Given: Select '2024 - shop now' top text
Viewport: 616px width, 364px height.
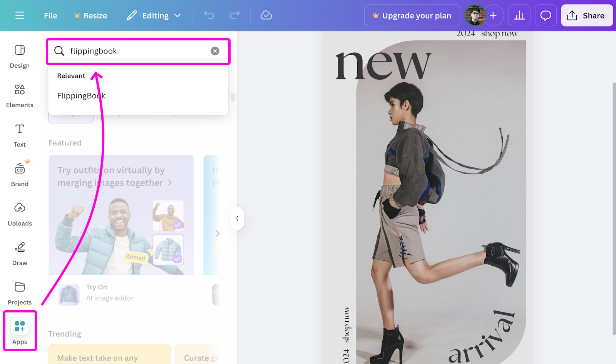Looking at the screenshot, I should [x=487, y=34].
